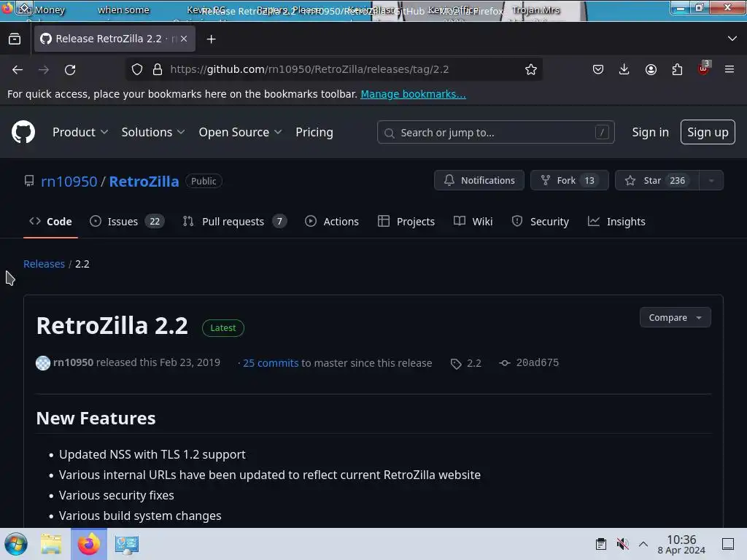This screenshot has width=747, height=560.
Task: Open the taskbar control panel monitor icon
Action: pos(127,544)
